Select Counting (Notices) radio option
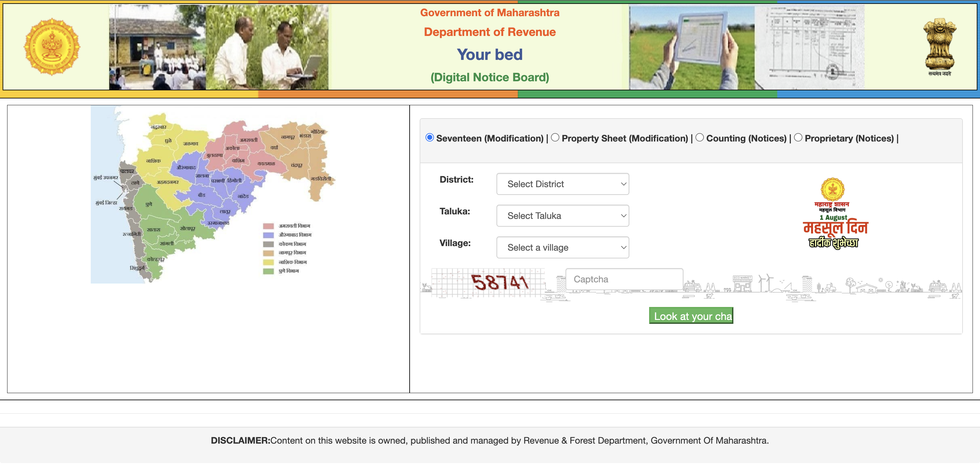The image size is (980, 465). (x=700, y=138)
